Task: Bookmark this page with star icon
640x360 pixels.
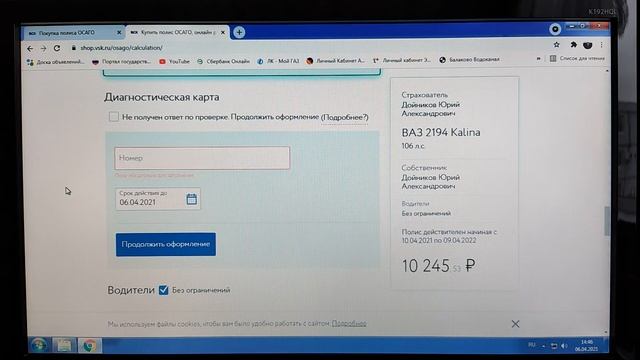Action: pyautogui.click(x=556, y=44)
